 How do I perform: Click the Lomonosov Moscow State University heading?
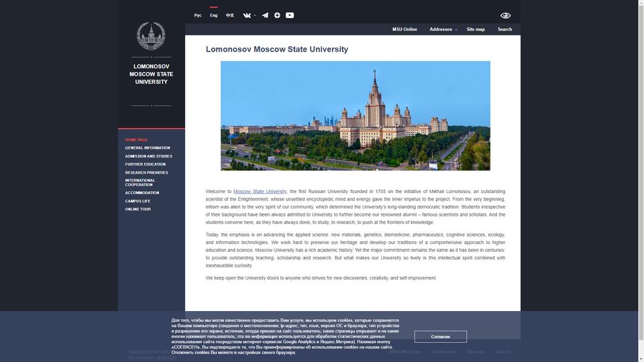[277, 49]
